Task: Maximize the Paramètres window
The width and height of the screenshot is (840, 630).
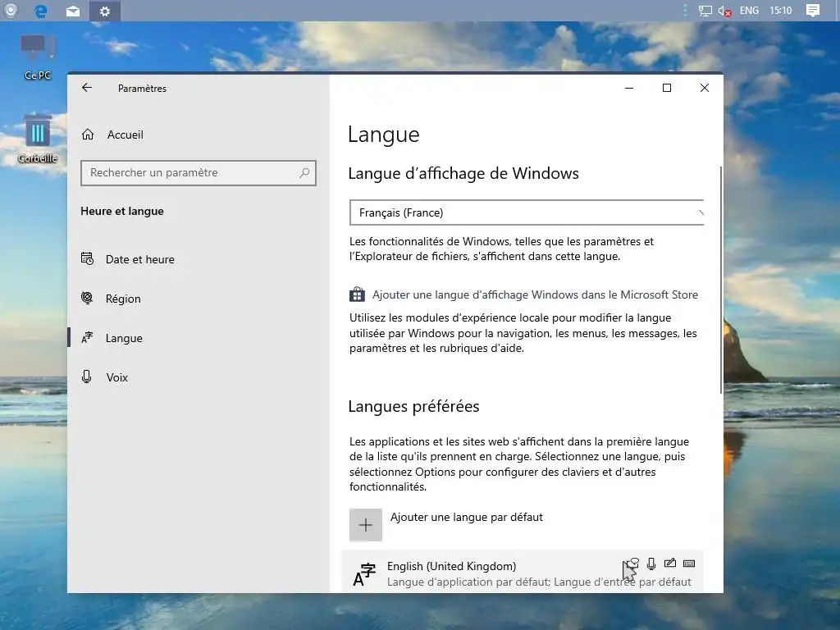Action: coord(667,88)
